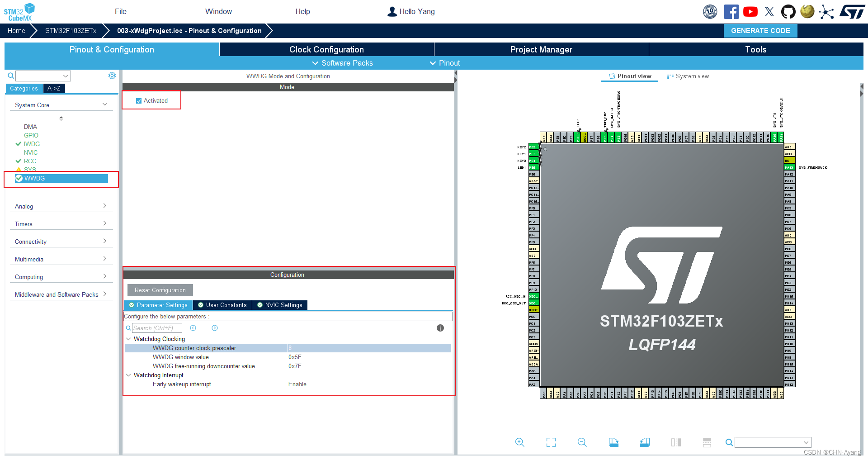Rotate the chip counter-clockwise

[645, 442]
